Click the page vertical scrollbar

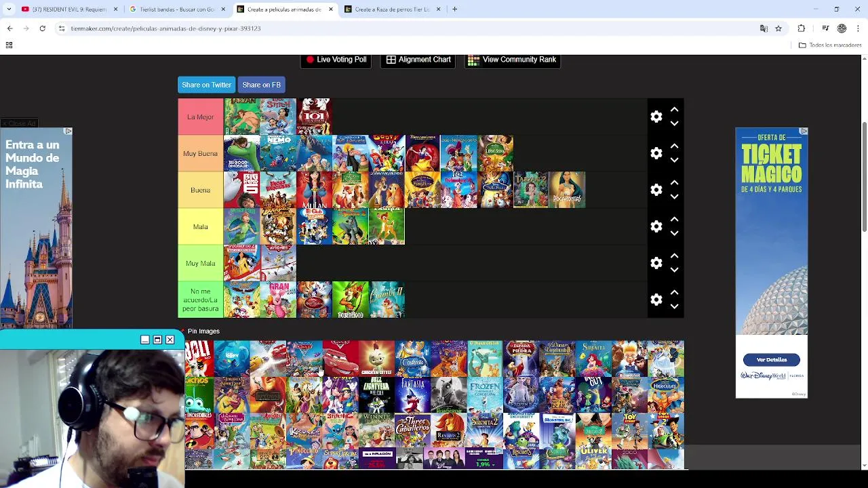(863, 178)
